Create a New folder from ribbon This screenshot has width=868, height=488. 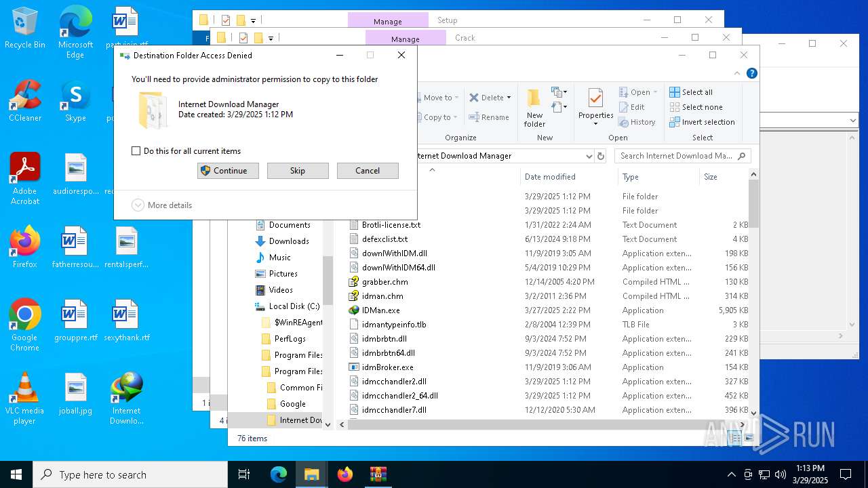click(x=534, y=107)
